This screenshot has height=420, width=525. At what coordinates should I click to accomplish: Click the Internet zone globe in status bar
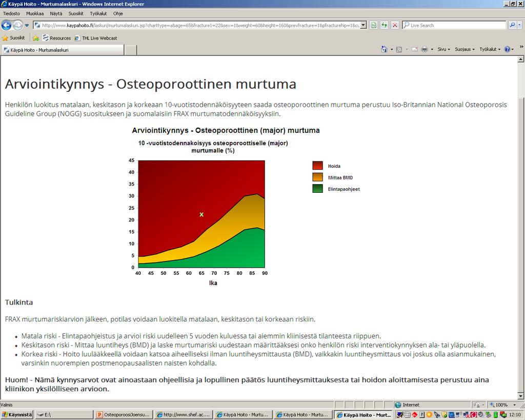pos(398,405)
